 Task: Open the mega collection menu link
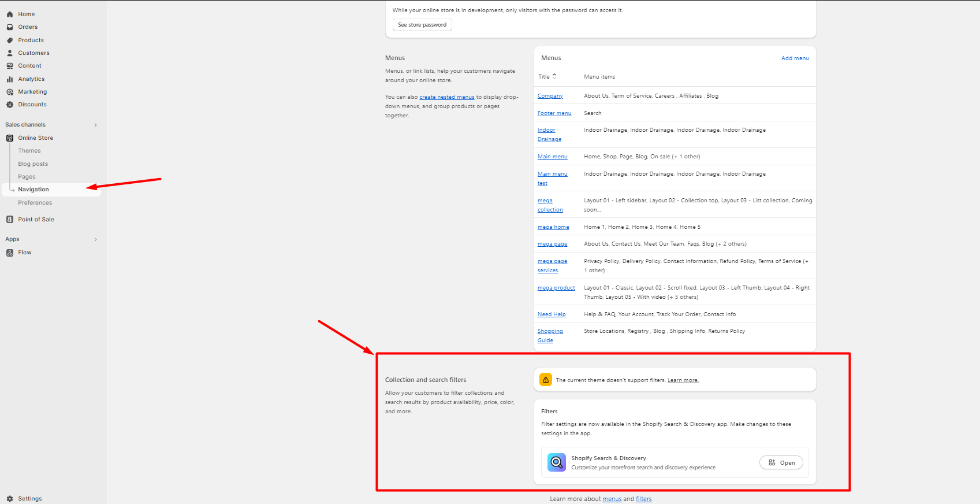click(550, 205)
